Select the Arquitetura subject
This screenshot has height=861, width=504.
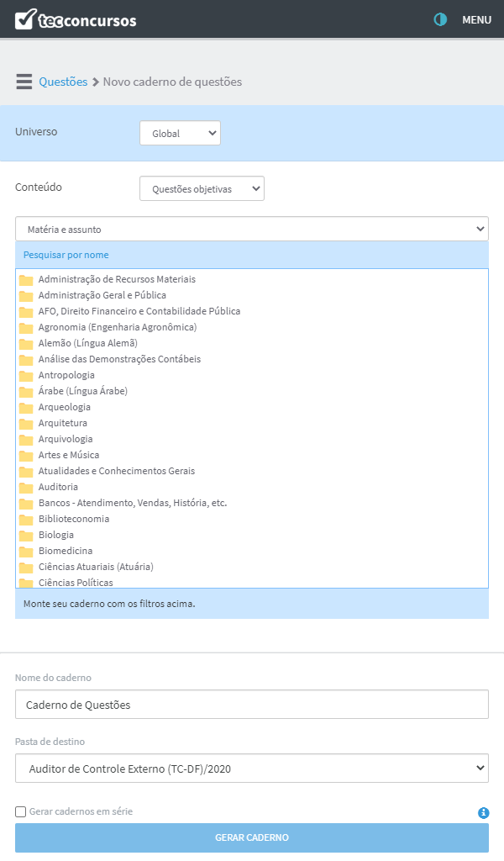62,422
